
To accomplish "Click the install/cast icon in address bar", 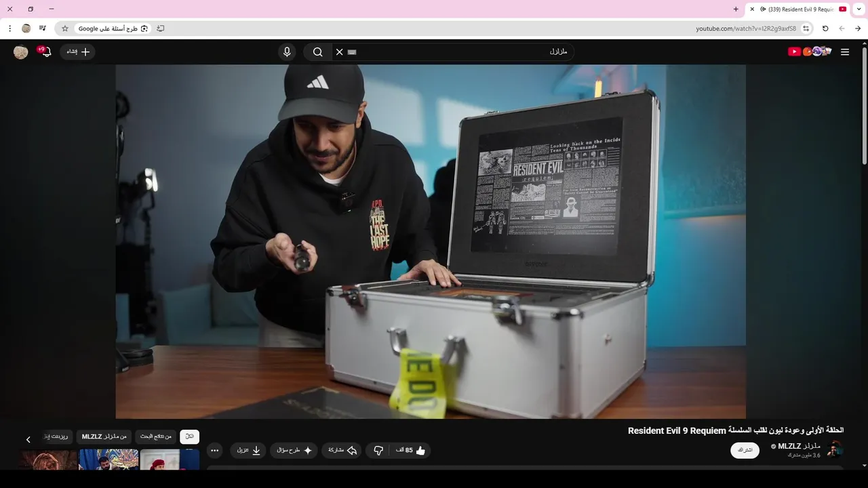I will pyautogui.click(x=161, y=28).
